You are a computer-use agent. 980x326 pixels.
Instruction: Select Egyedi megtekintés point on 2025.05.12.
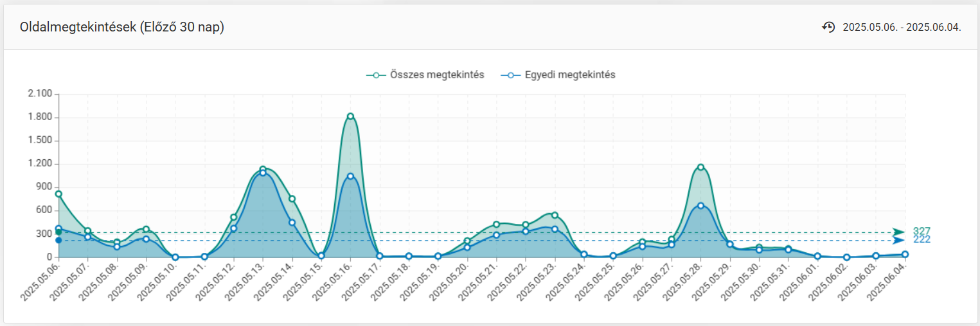coord(234,228)
